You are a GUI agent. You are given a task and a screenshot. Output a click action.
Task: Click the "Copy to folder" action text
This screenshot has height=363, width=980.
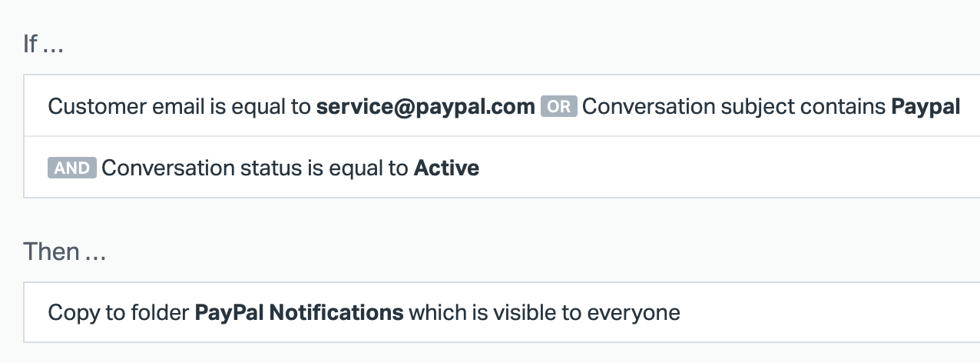click(x=118, y=312)
